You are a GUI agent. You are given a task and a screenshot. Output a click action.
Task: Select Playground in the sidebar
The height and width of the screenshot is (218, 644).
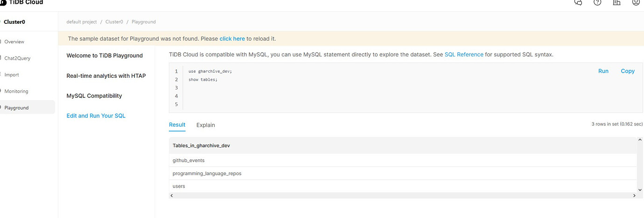click(16, 108)
